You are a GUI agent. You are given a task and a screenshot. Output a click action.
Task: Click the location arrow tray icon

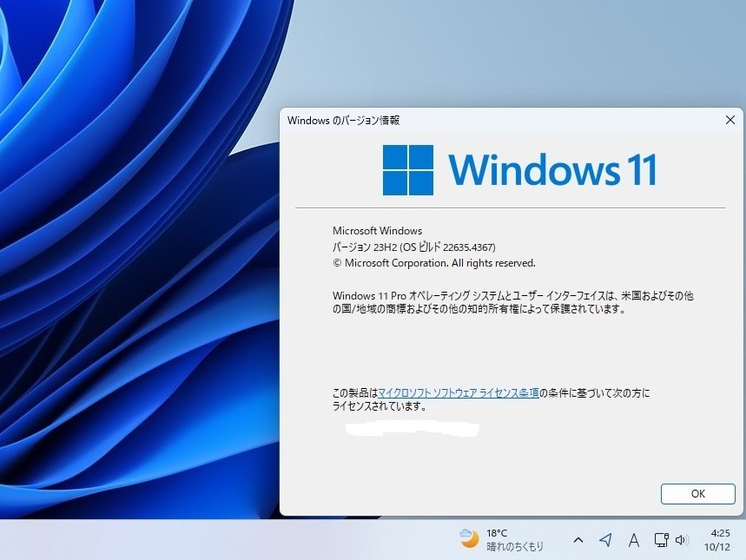tap(605, 540)
